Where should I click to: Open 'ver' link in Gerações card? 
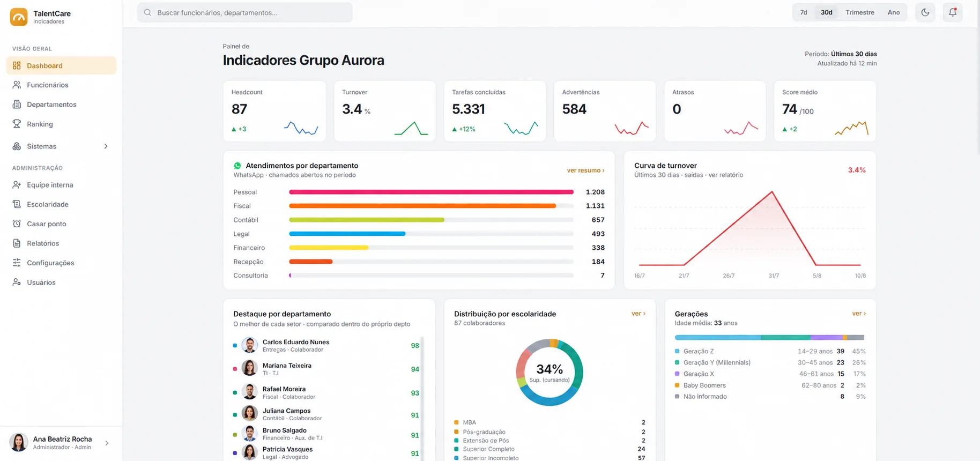[859, 314]
